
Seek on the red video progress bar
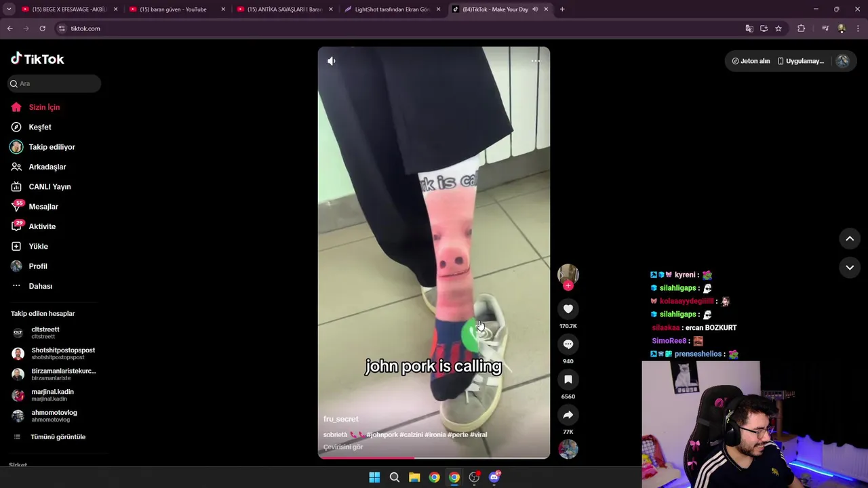[x=434, y=457]
